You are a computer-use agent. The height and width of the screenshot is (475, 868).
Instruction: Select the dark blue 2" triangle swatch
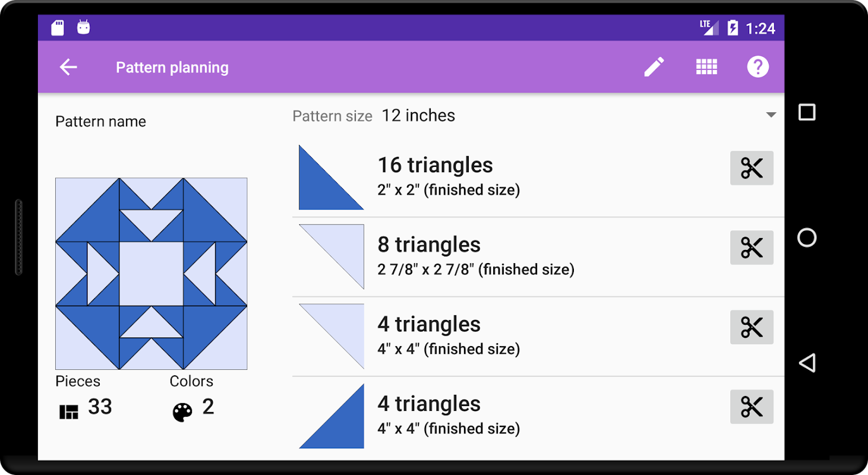[x=331, y=178]
